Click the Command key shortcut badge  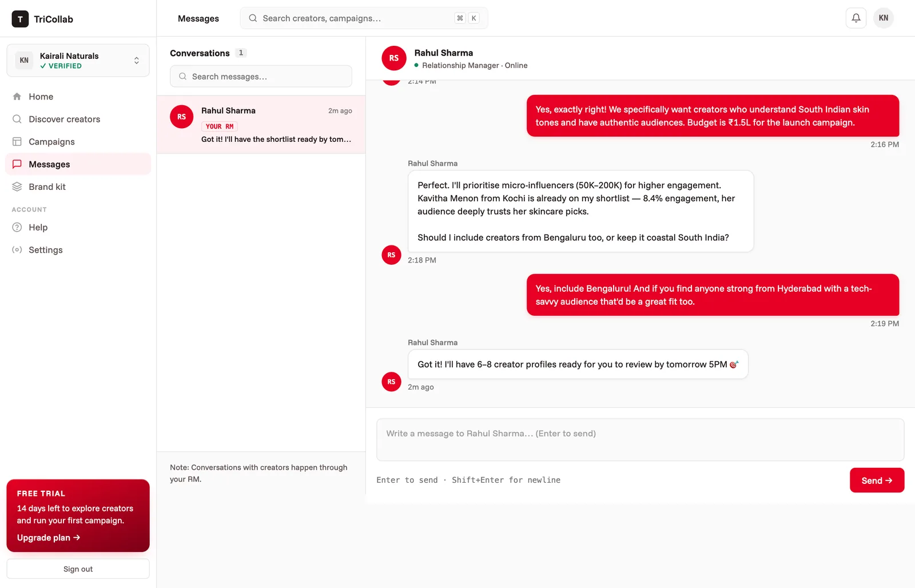pos(460,18)
